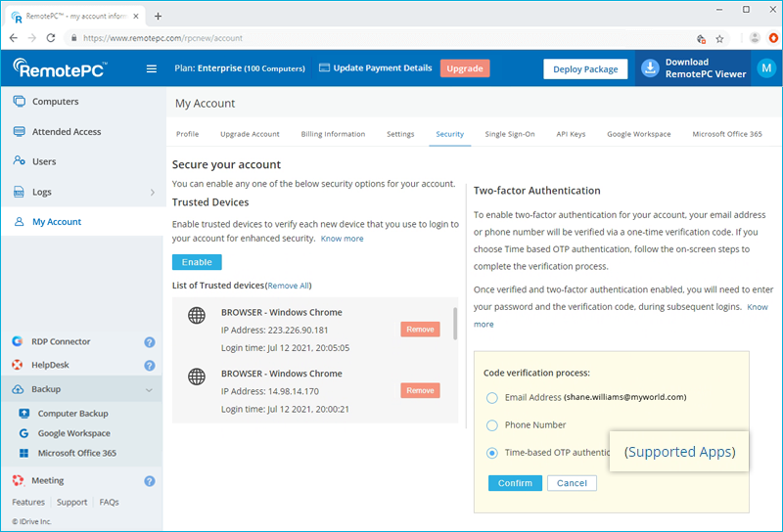783x532 pixels.
Task: Click the Remove All trusted devices link
Action: pos(289,286)
